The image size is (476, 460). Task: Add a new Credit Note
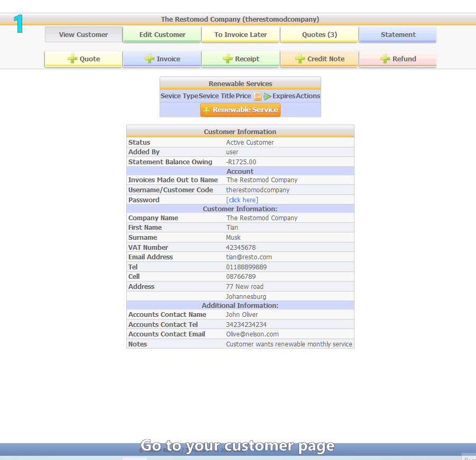[319, 59]
